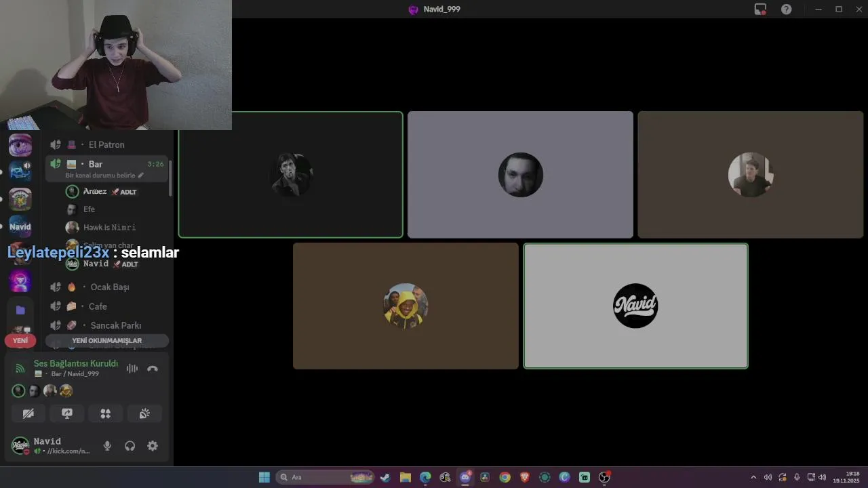Join the Sancak Parkı voice channel

point(107,325)
